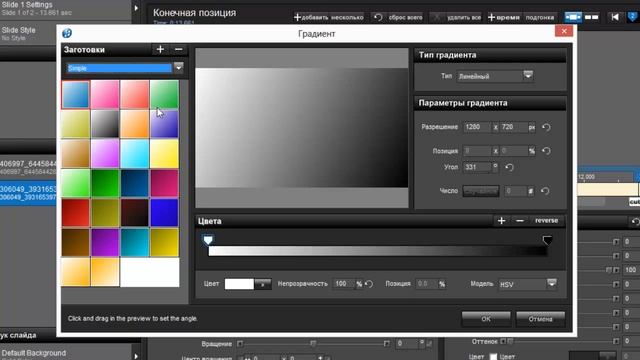Toggle the Цвет checkbox in background window
640x360 pixels.
[493, 357]
